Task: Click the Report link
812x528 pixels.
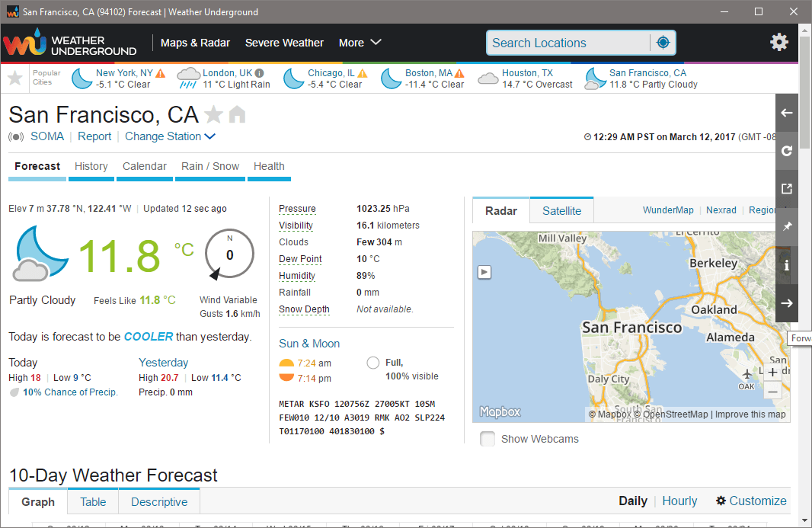Action: click(94, 136)
